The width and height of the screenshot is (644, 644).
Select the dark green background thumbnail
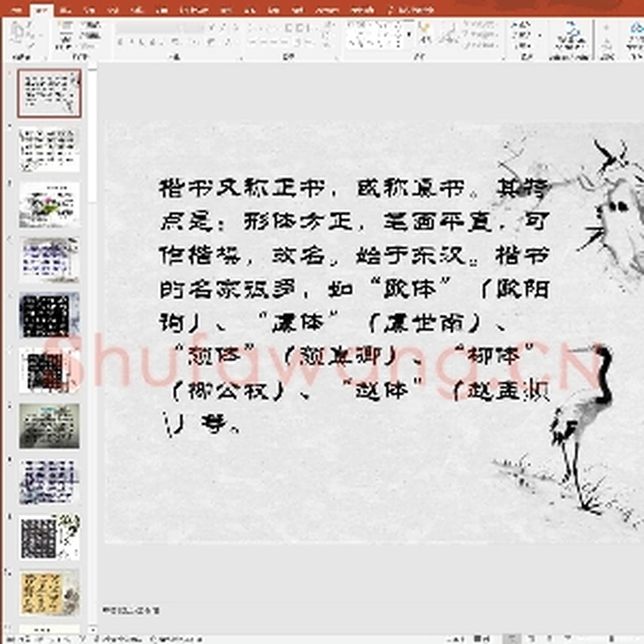click(49, 426)
